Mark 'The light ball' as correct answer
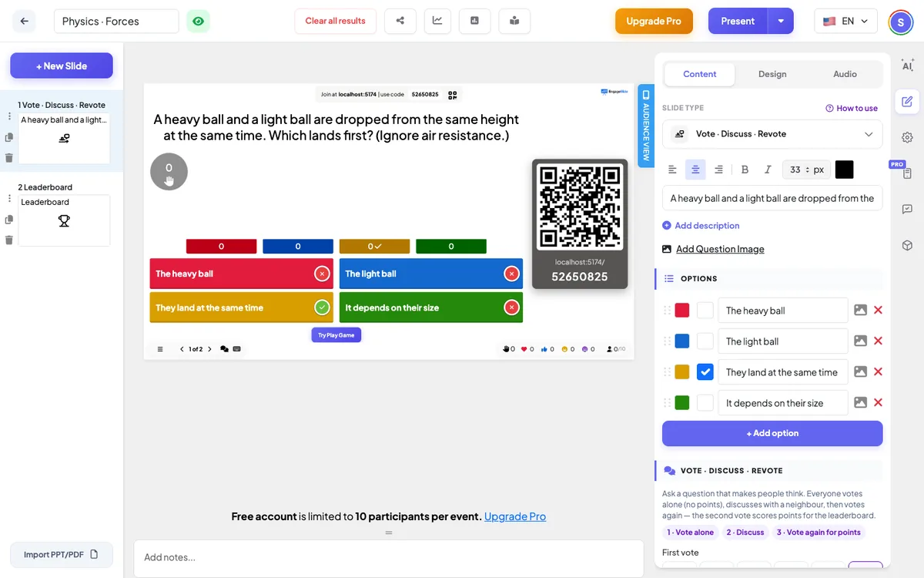Image resolution: width=924 pixels, height=578 pixels. point(705,341)
